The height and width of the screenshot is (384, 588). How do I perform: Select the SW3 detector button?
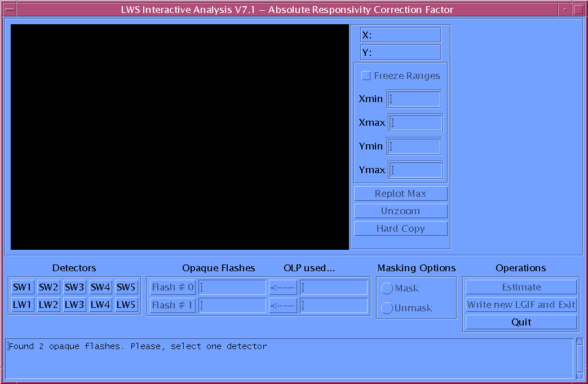(x=74, y=287)
